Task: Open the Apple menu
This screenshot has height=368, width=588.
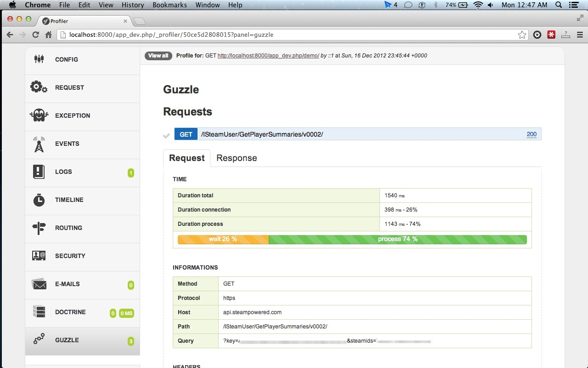Action: pyautogui.click(x=12, y=5)
